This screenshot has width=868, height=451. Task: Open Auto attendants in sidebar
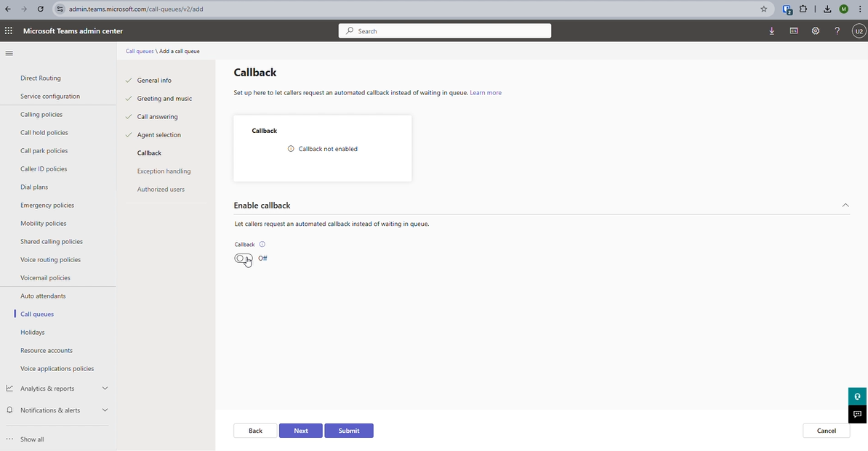coord(43,296)
